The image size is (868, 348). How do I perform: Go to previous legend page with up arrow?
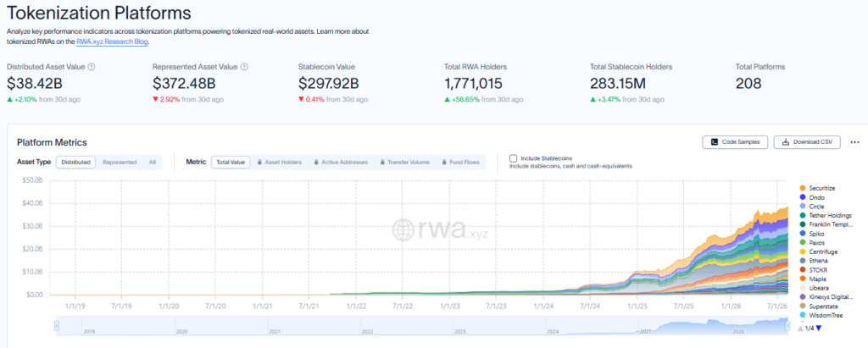pyautogui.click(x=800, y=328)
